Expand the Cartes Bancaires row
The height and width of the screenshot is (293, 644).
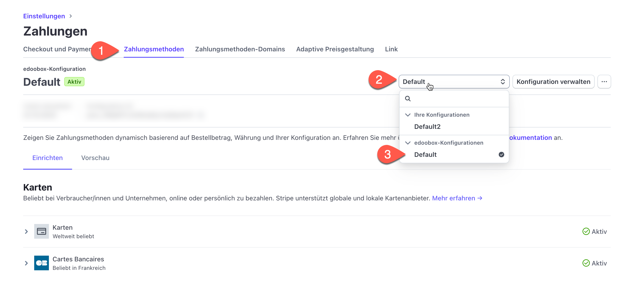pyautogui.click(x=26, y=263)
